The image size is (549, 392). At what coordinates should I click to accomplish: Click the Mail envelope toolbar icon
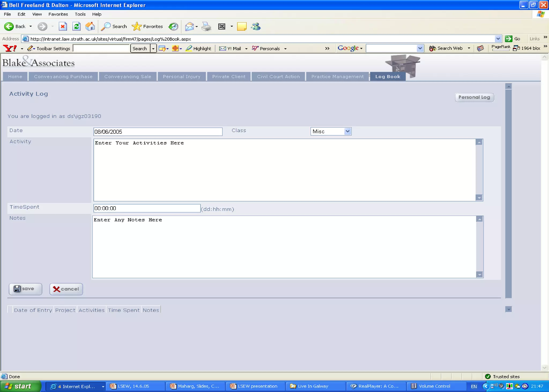pyautogui.click(x=189, y=26)
